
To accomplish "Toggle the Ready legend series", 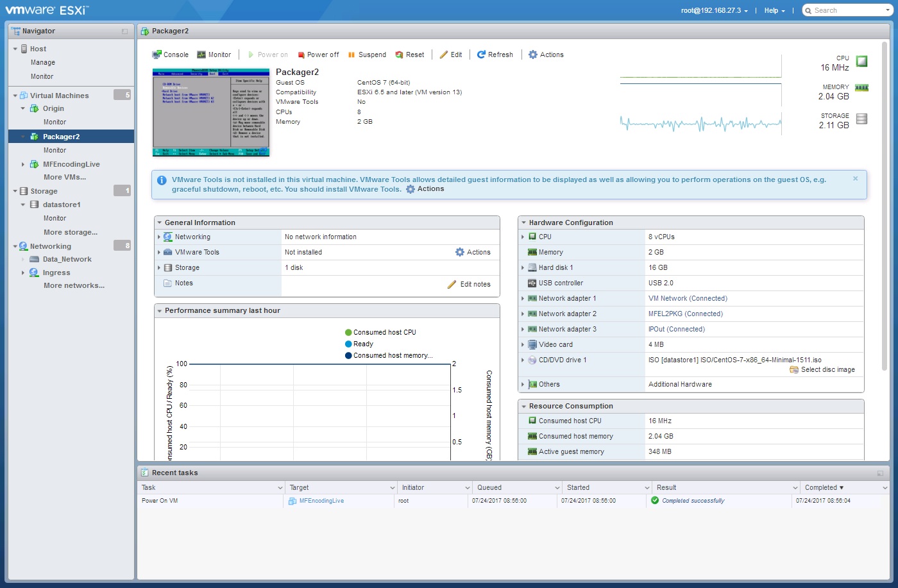I will pos(359,344).
